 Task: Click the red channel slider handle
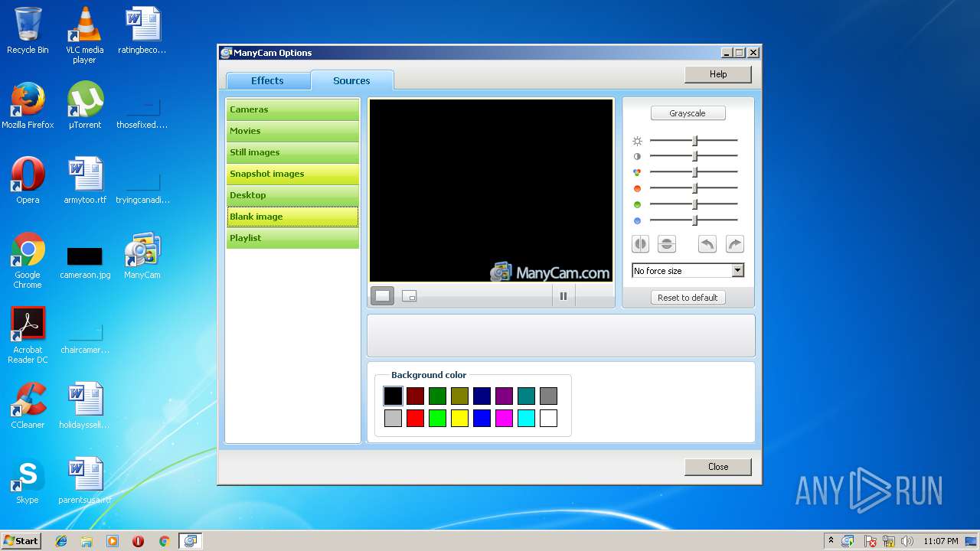pos(695,188)
